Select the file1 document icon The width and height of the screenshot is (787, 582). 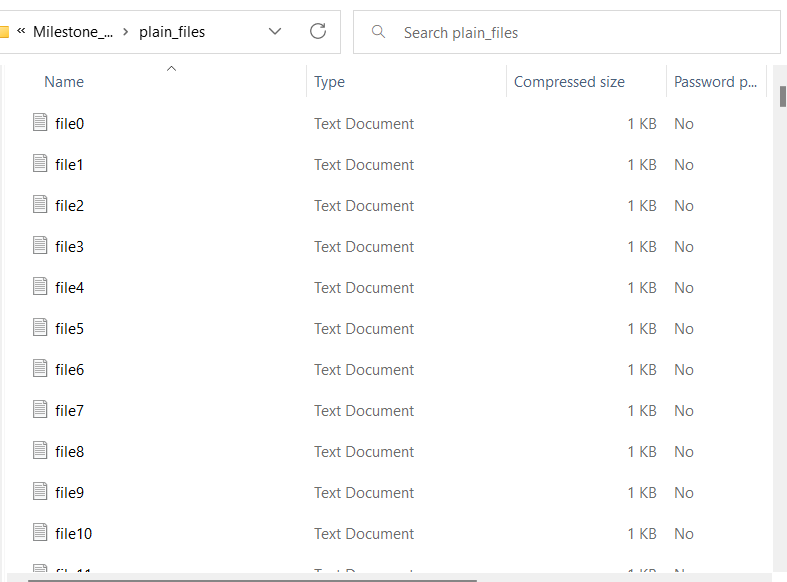pyautogui.click(x=40, y=163)
